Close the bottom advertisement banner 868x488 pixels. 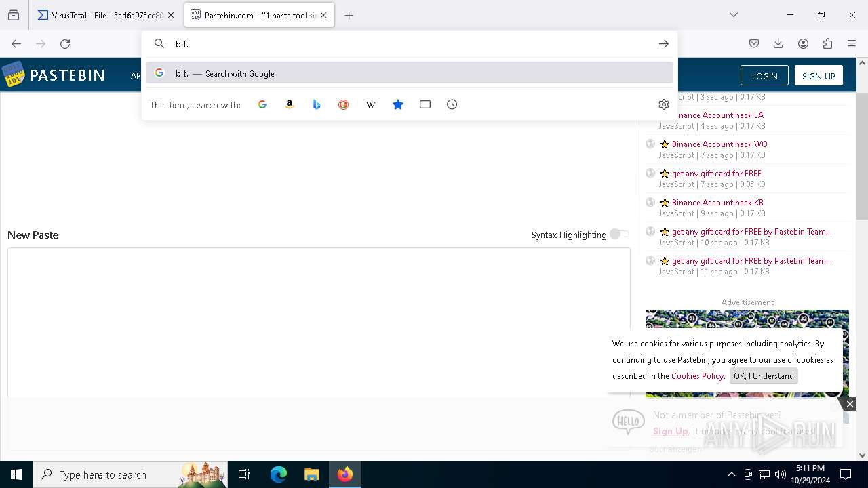(850, 404)
